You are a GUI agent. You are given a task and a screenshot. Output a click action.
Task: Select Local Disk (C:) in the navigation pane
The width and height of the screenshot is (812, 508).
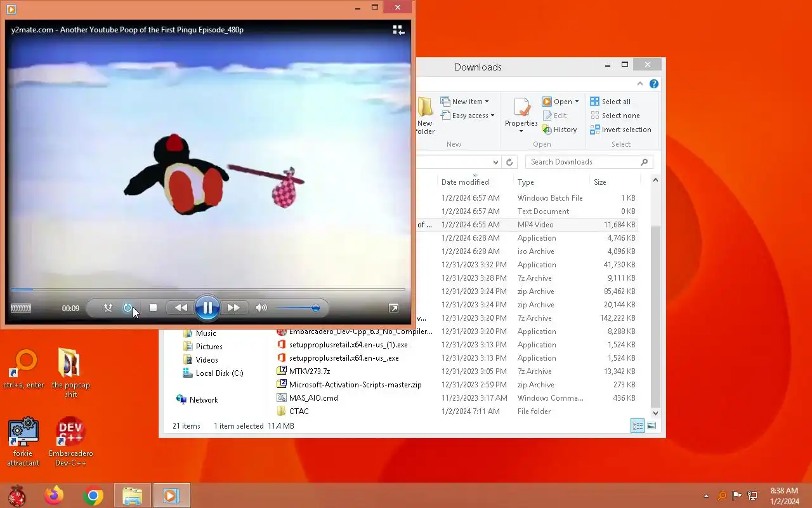point(213,373)
